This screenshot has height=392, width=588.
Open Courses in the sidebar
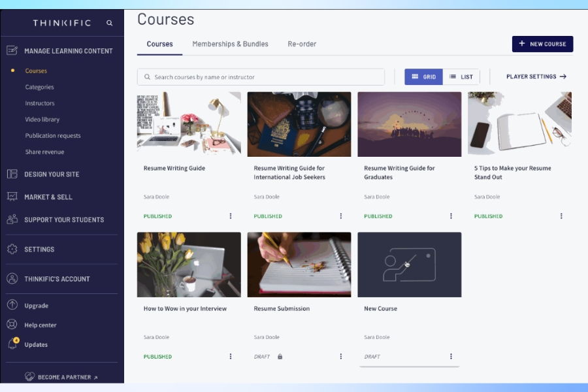[36, 71]
